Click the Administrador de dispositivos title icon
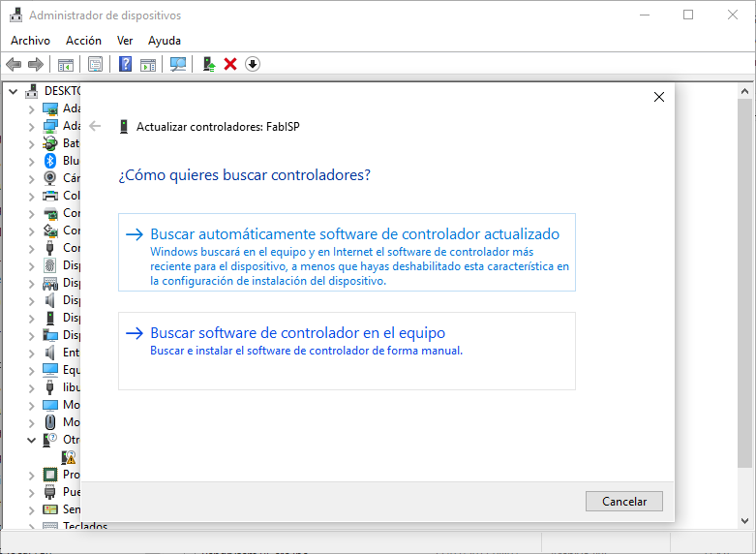Viewport: 756px width, 554px height. click(15, 15)
